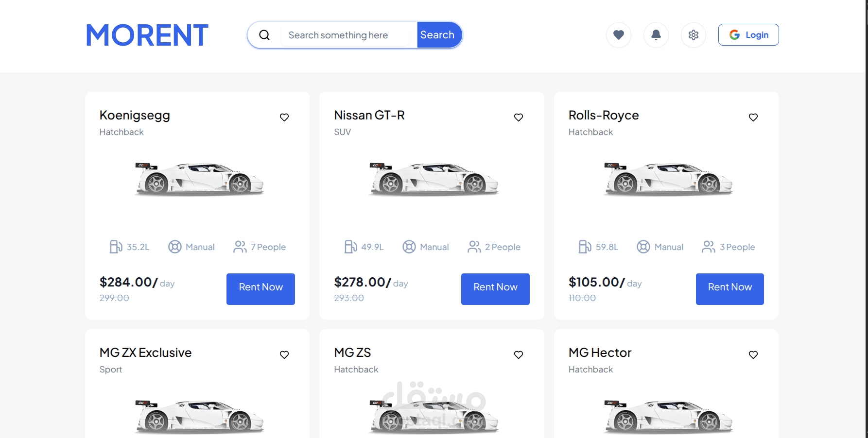
Task: Click the fuel pump icon on Nissan GT-R card
Action: pos(350,247)
